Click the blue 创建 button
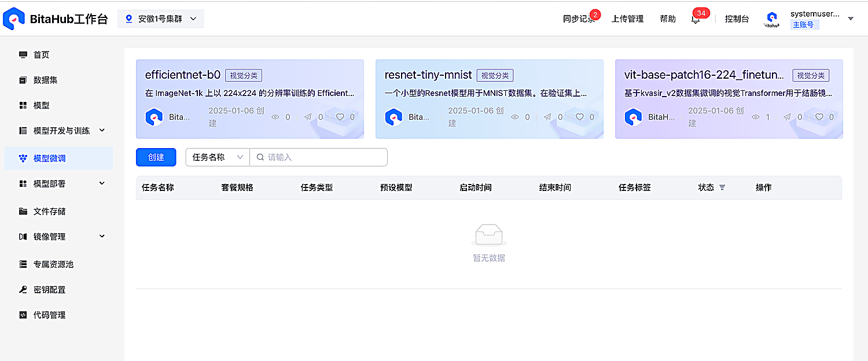The image size is (868, 361). coord(156,157)
